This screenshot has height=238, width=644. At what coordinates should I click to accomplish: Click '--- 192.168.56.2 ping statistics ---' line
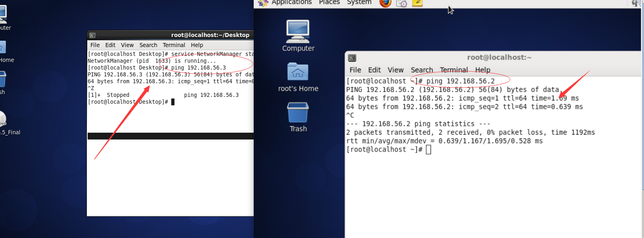[418, 124]
